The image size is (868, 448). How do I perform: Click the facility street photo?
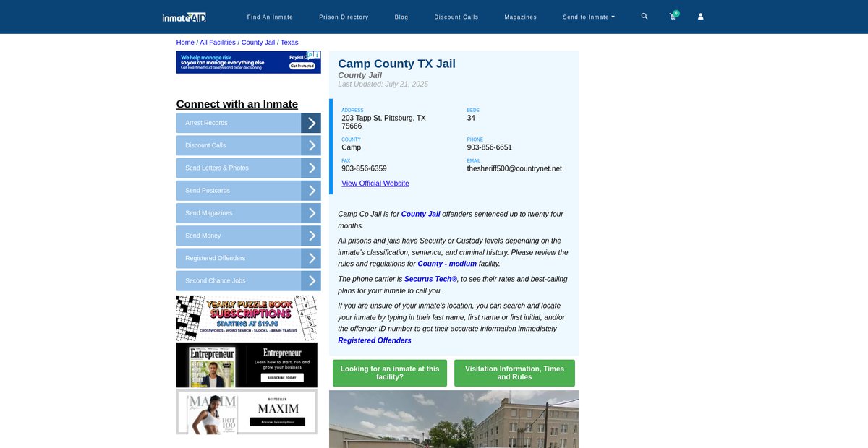point(454,419)
